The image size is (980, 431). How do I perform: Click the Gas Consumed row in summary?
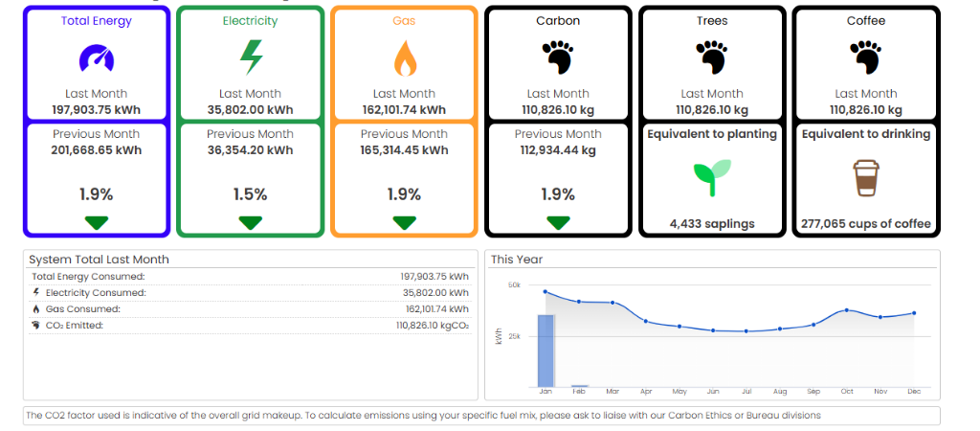point(250,309)
